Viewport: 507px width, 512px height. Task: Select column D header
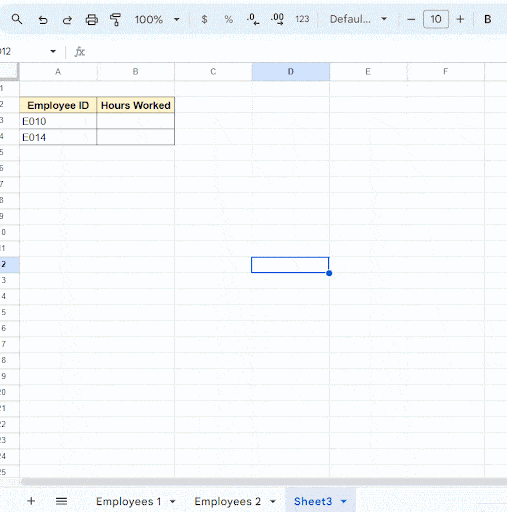click(x=291, y=72)
